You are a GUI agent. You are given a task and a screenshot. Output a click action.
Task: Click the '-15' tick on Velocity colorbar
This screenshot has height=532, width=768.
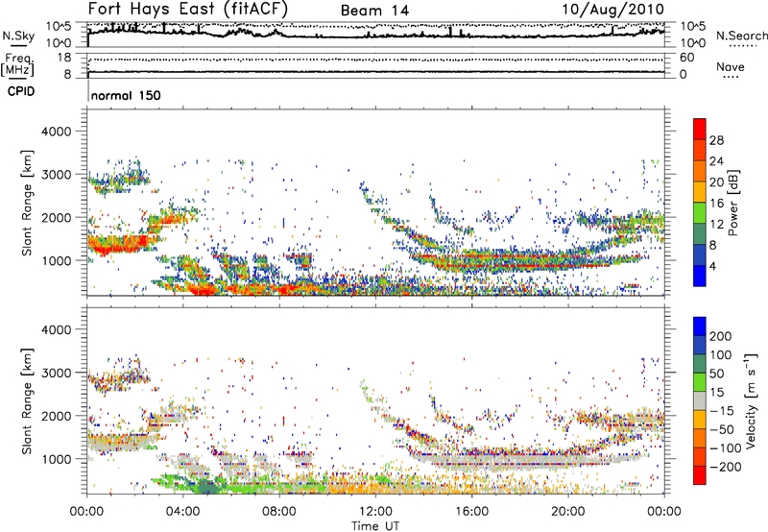click(x=721, y=410)
